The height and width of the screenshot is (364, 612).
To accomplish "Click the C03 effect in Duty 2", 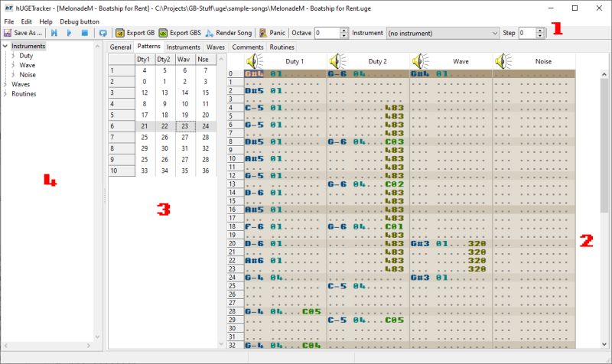I will [x=394, y=141].
